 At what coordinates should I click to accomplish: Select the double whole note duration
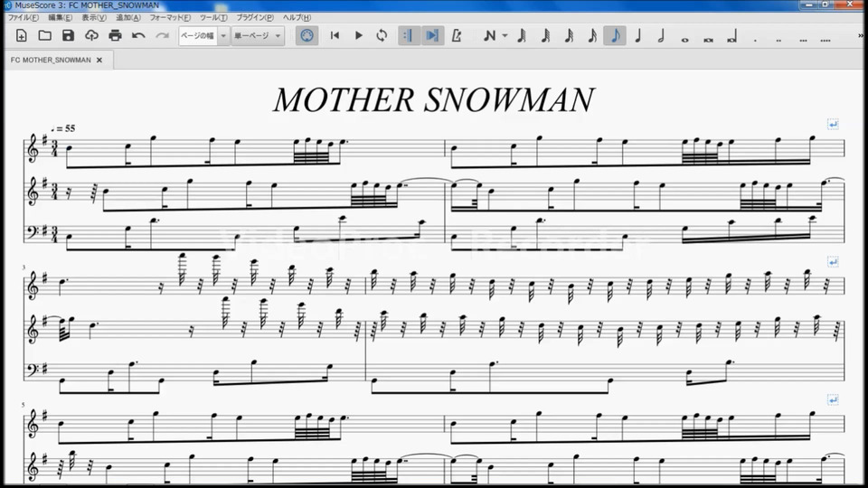(708, 39)
